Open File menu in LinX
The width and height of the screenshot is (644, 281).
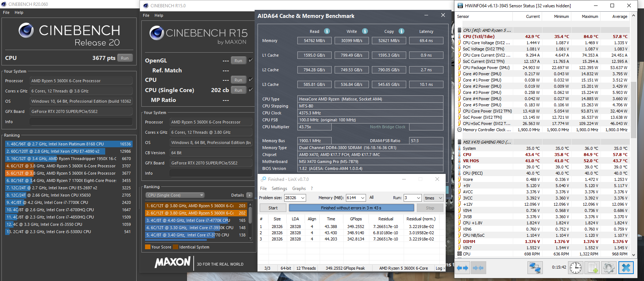tap(263, 189)
